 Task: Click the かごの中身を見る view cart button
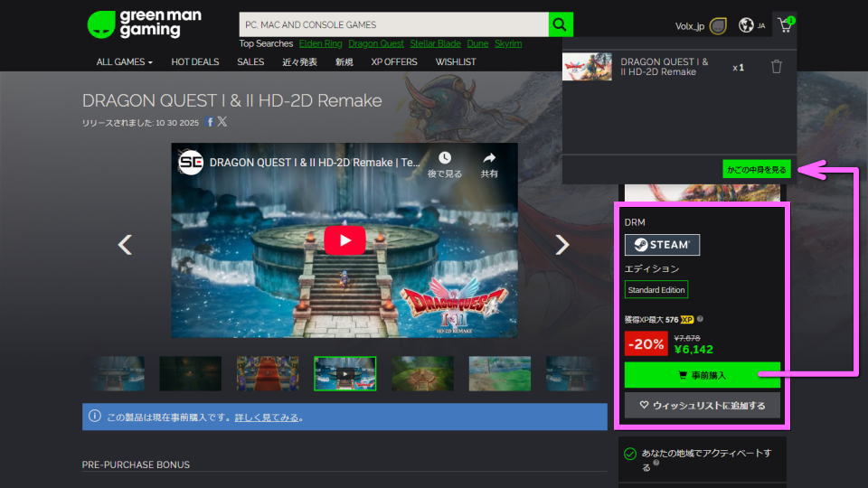[756, 169]
